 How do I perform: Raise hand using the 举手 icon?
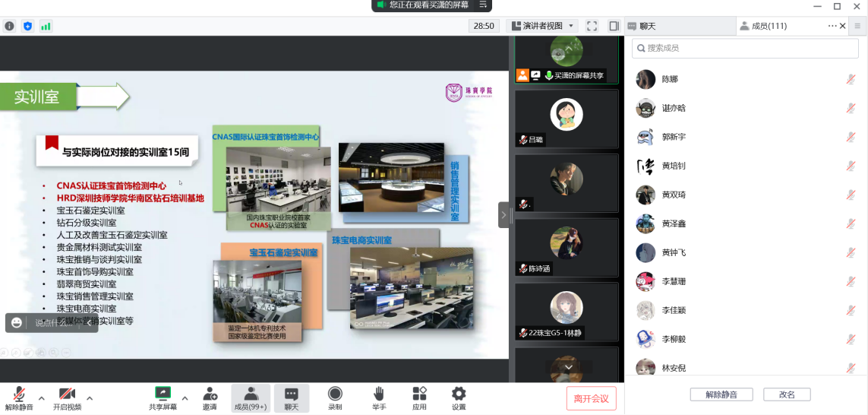(x=378, y=398)
